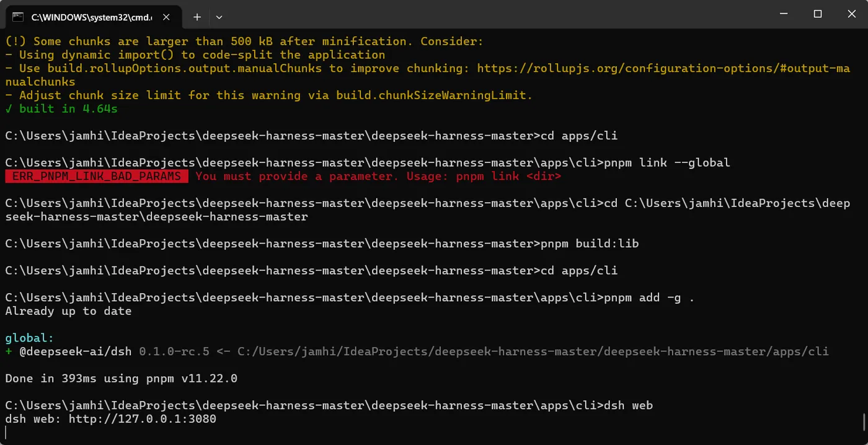Click the '@deepseek-ai/dsh' package name

coord(76,352)
